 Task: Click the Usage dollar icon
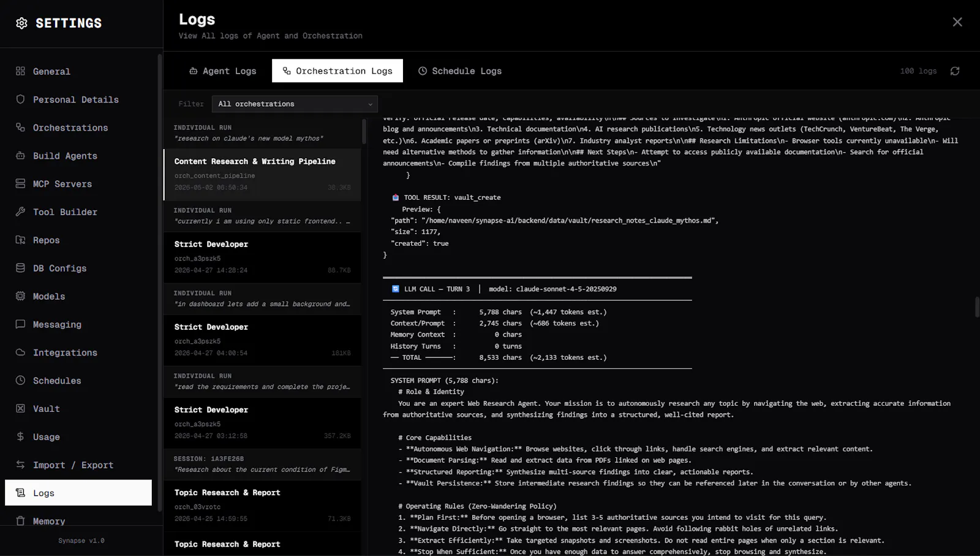(20, 436)
